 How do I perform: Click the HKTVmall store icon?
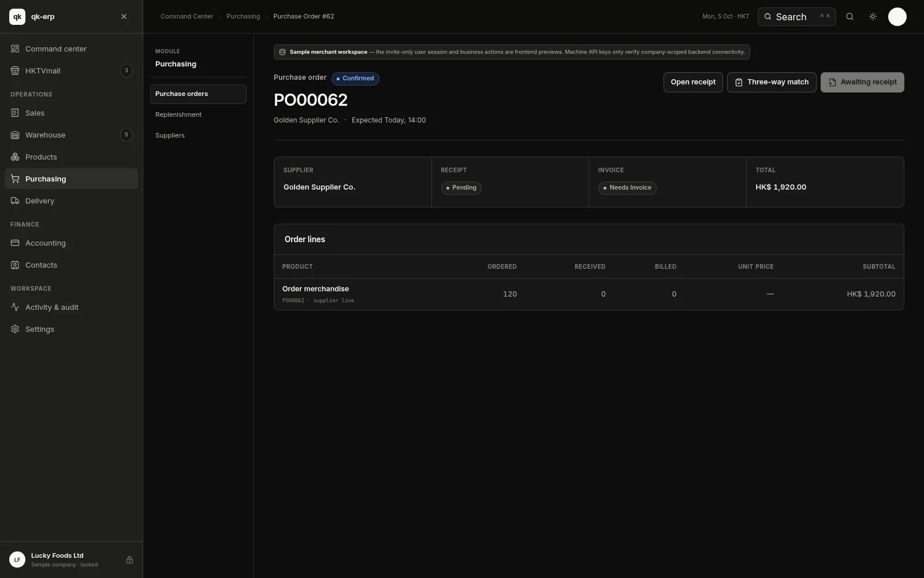pyautogui.click(x=15, y=71)
